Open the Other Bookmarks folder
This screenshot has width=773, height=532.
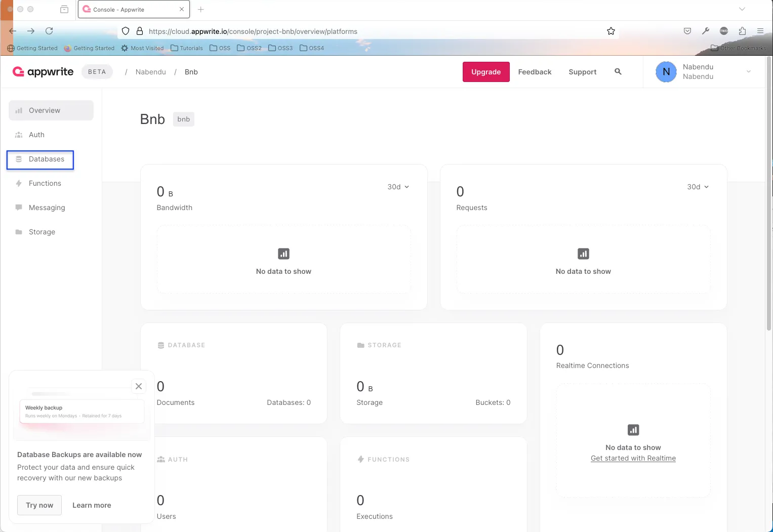click(x=739, y=48)
